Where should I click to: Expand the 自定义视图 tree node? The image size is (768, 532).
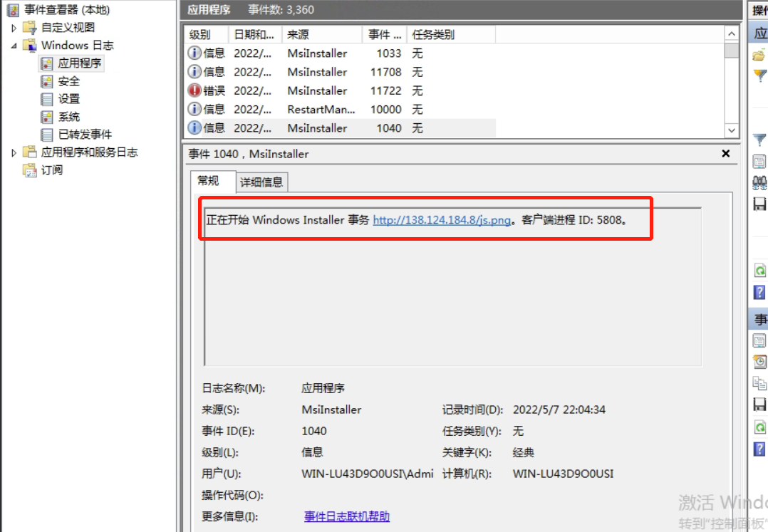(x=14, y=28)
